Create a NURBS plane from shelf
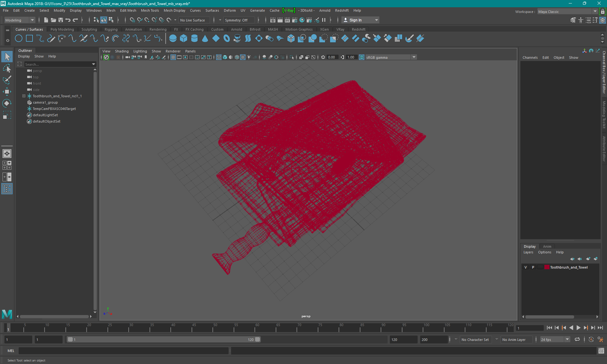607x364 pixels. tap(216, 39)
